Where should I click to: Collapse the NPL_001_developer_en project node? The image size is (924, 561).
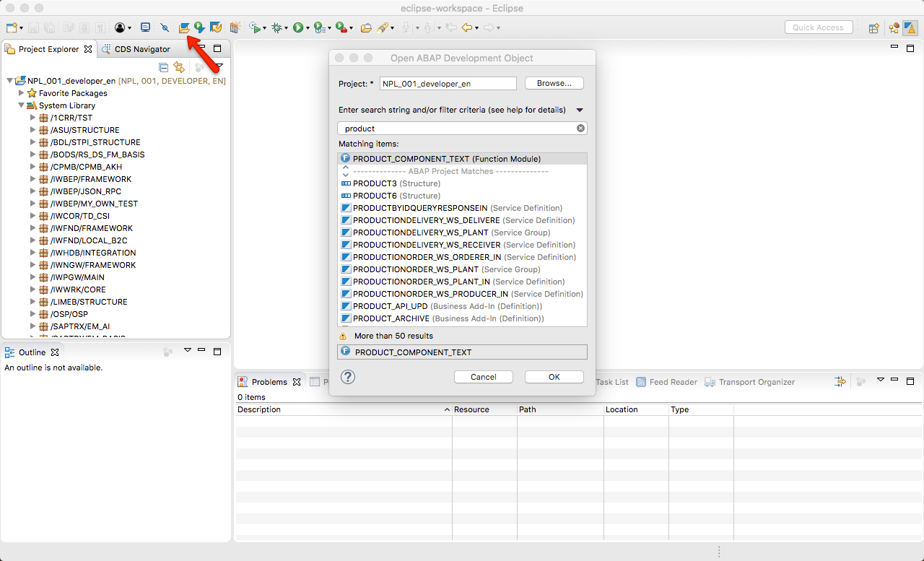[9, 81]
